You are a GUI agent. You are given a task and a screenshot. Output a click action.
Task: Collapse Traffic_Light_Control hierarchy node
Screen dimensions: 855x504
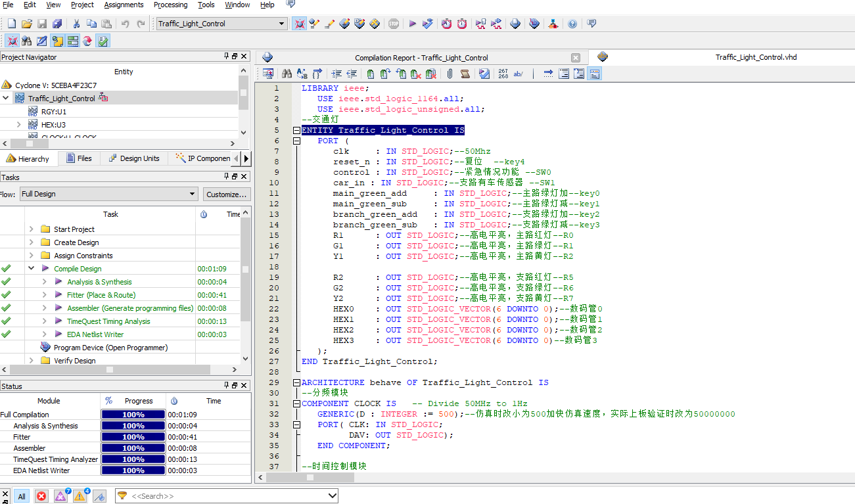coord(6,98)
